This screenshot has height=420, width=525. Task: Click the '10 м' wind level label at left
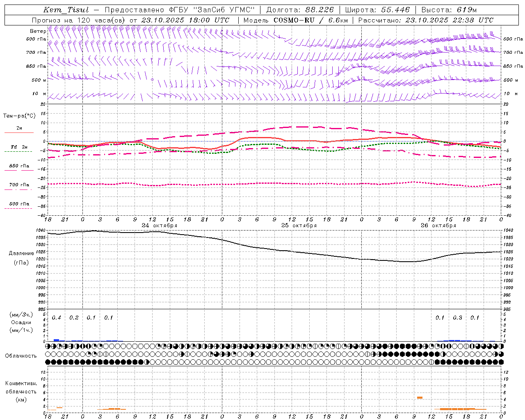[39, 94]
